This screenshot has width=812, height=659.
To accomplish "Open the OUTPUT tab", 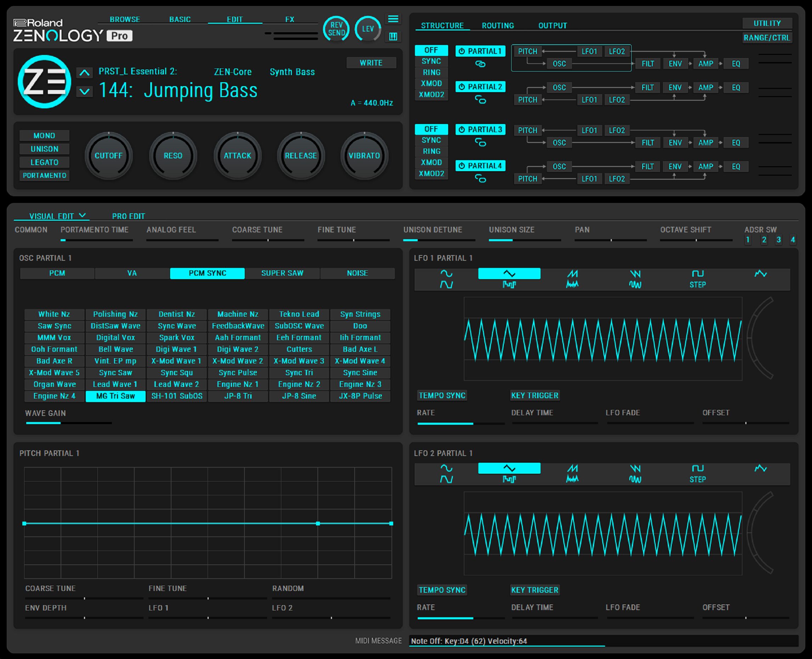I will point(552,26).
